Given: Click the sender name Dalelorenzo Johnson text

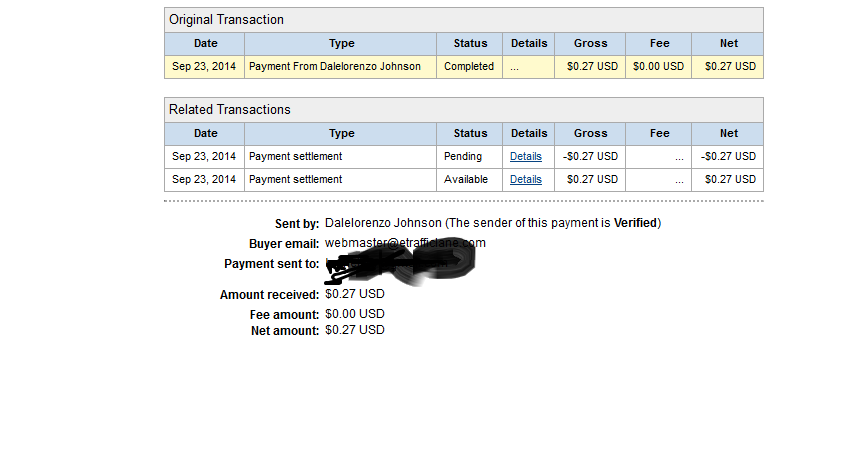Looking at the screenshot, I should click(x=383, y=223).
